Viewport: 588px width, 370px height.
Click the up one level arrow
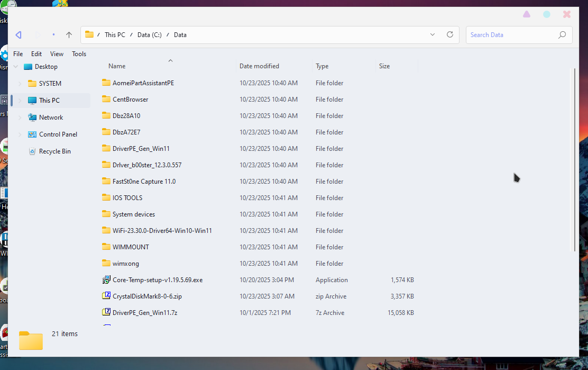coord(69,35)
